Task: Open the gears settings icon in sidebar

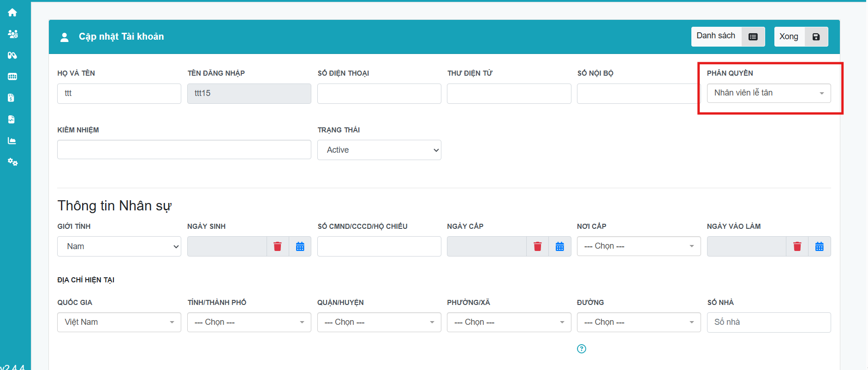Action: pyautogui.click(x=12, y=162)
